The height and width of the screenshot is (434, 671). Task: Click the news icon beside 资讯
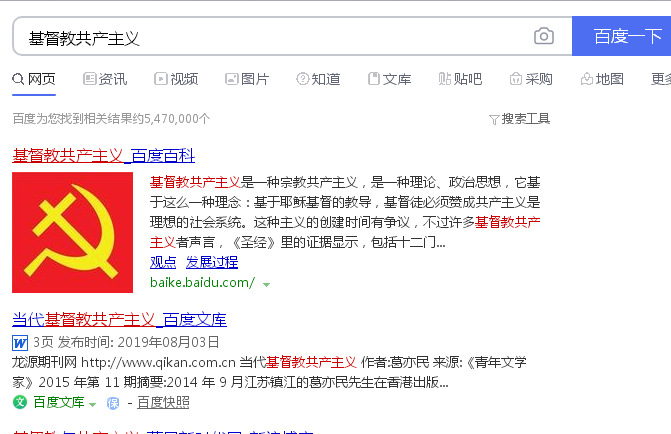[89, 79]
